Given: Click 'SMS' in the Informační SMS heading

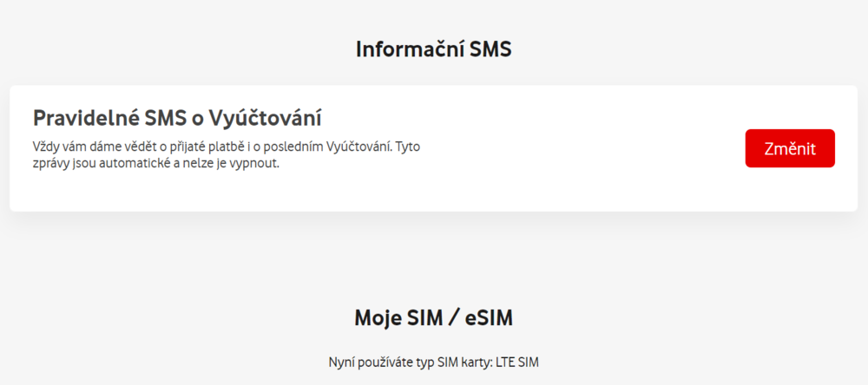Looking at the screenshot, I should pyautogui.click(x=490, y=49).
